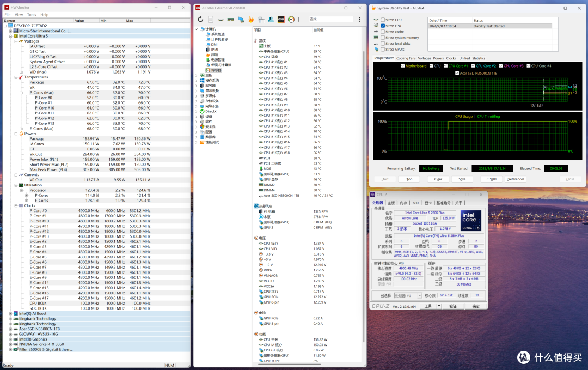Click the CPU-Z title bar app icon

coord(373,195)
